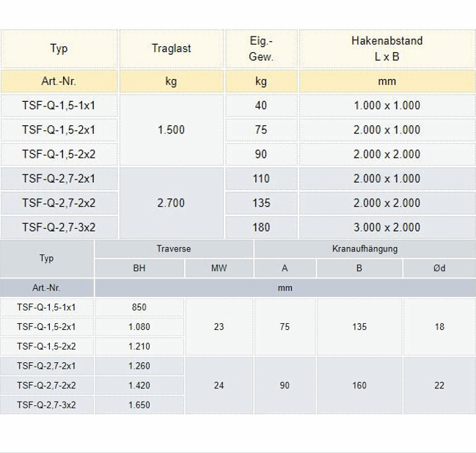Click the Eig.-Gew. column header

point(261,48)
